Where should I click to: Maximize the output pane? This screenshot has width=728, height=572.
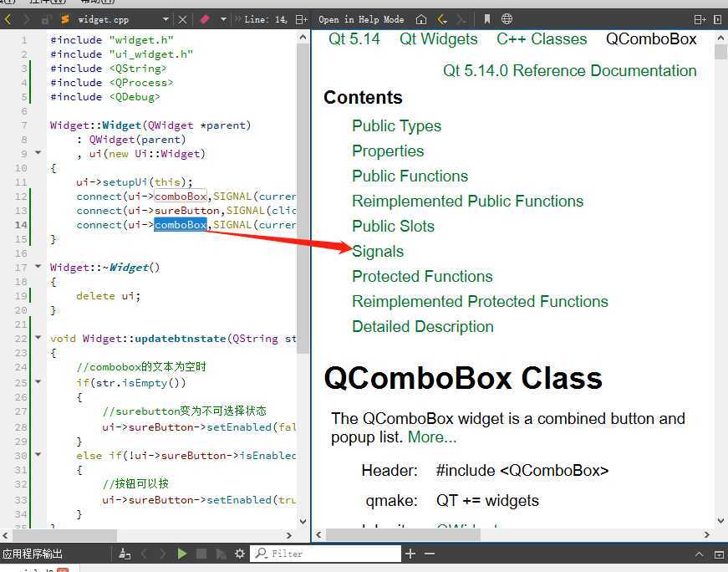(x=719, y=554)
